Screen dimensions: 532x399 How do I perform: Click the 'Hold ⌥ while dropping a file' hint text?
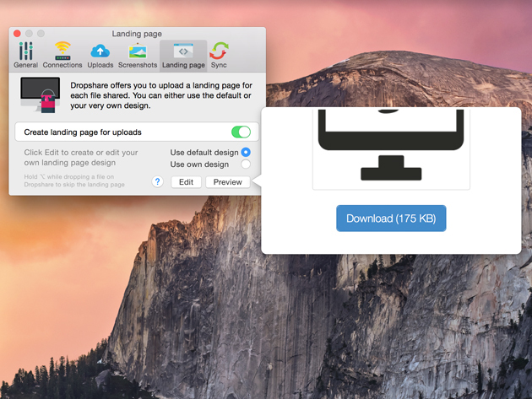click(74, 181)
